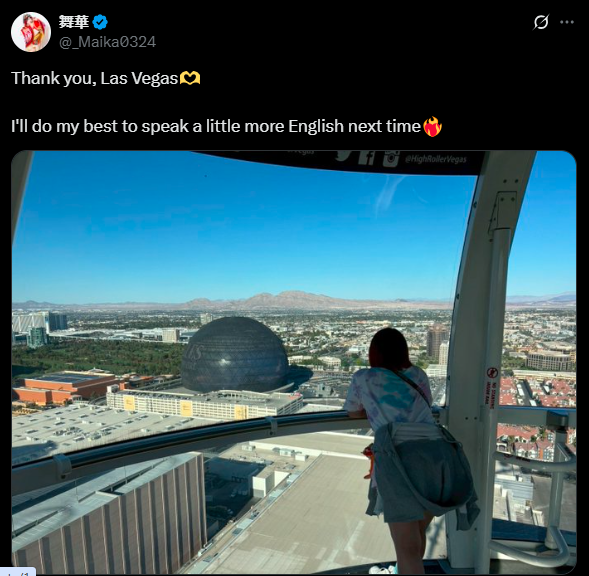
Task: Click the @HighRollerVegas text in the photo
Action: pyautogui.click(x=436, y=159)
